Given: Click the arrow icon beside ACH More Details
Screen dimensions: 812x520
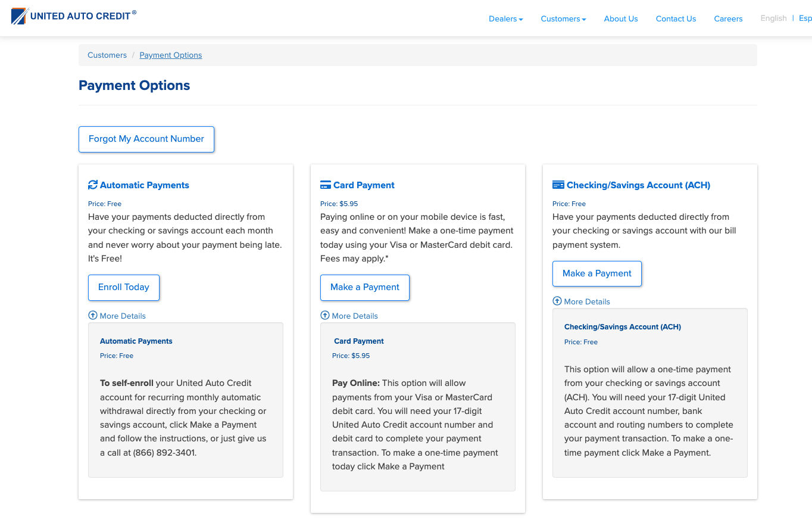Looking at the screenshot, I should click(557, 301).
